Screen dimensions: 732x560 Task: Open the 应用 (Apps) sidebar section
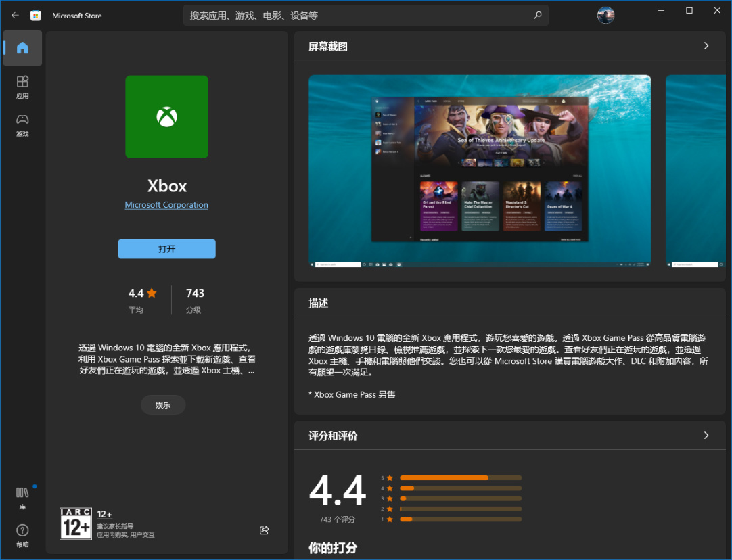pyautogui.click(x=22, y=87)
